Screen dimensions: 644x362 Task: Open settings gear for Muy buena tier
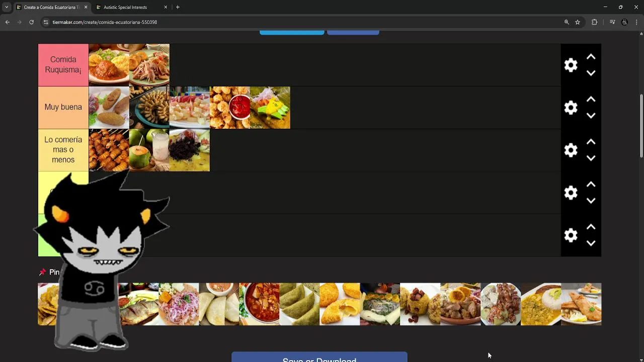(571, 108)
